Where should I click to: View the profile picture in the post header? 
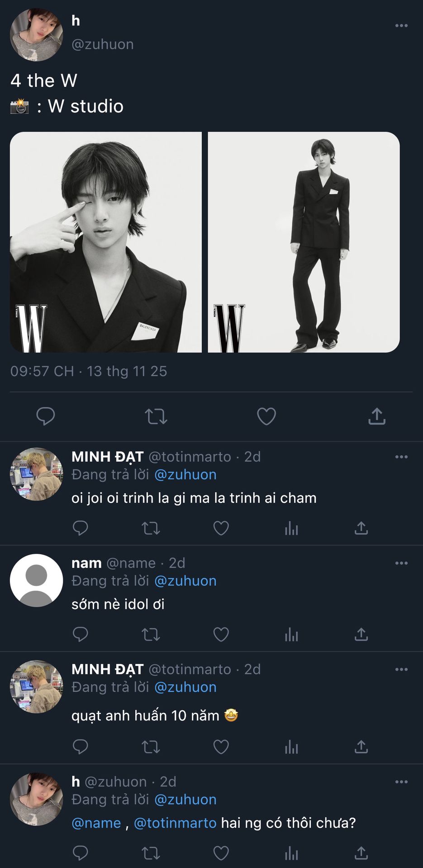36,35
